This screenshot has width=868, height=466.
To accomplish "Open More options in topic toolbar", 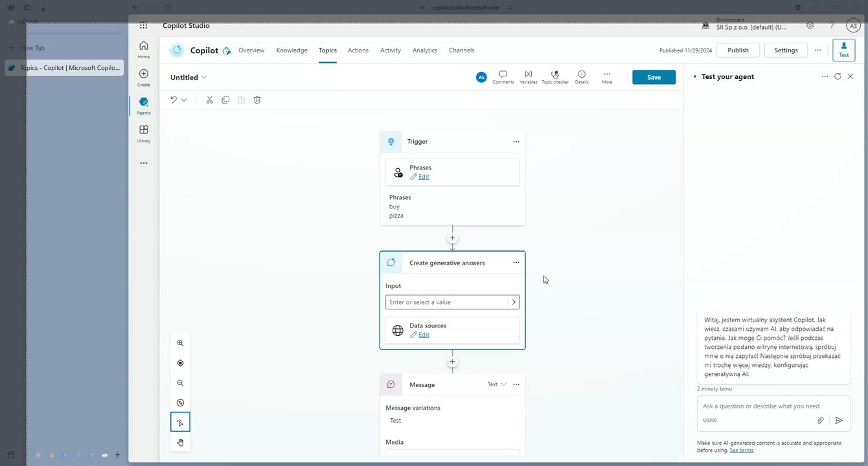I will coord(607,77).
